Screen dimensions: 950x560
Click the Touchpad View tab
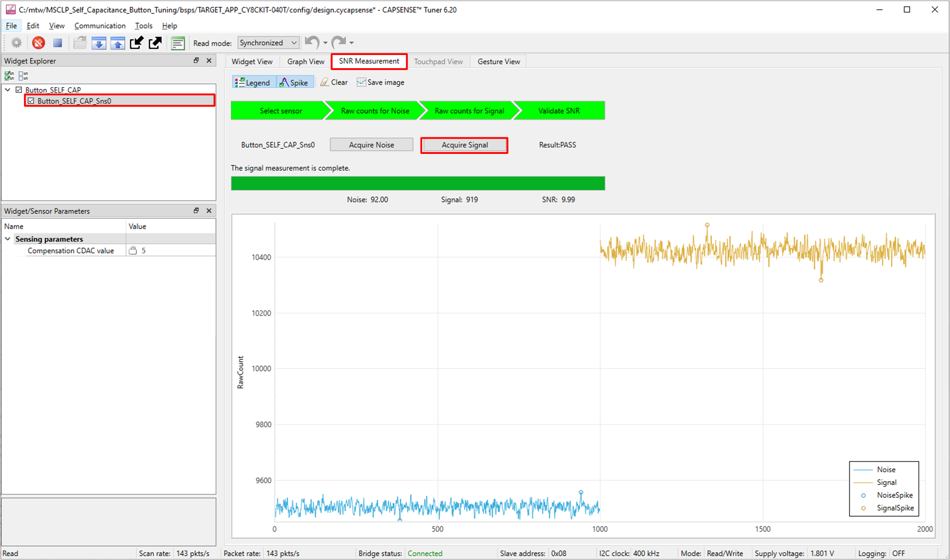[438, 61]
